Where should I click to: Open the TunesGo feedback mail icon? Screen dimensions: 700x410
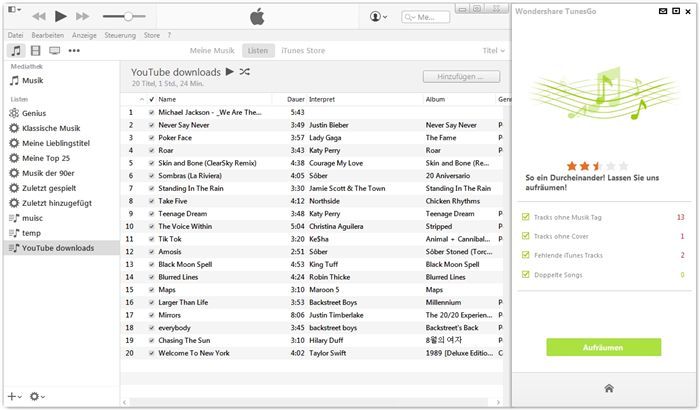coord(663,11)
